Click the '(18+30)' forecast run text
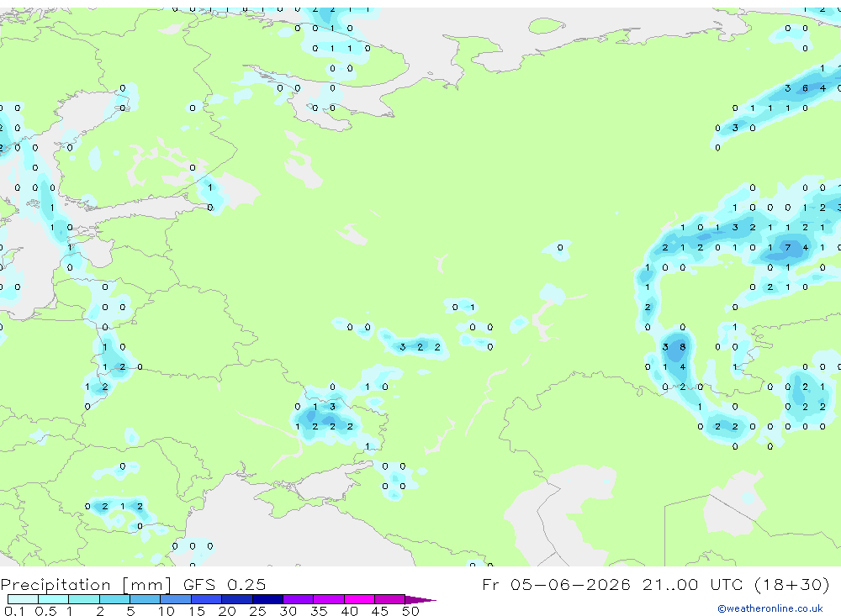Image resolution: width=841 pixels, height=616 pixels. 791,585
